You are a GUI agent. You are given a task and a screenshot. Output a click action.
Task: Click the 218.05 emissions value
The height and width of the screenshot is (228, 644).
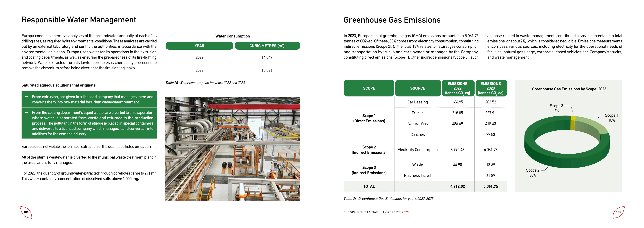click(x=457, y=113)
